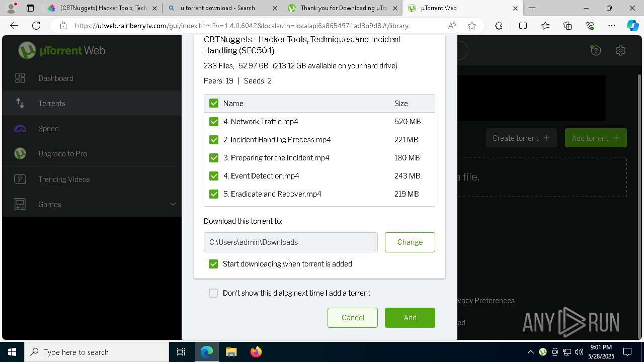Open the Windows Start menu

click(x=12, y=352)
